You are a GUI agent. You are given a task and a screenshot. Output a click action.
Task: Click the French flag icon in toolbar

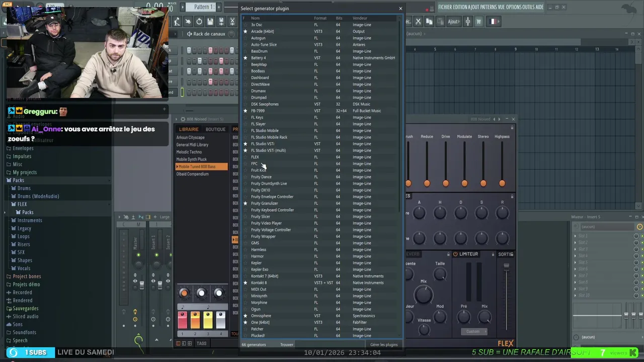point(493,21)
